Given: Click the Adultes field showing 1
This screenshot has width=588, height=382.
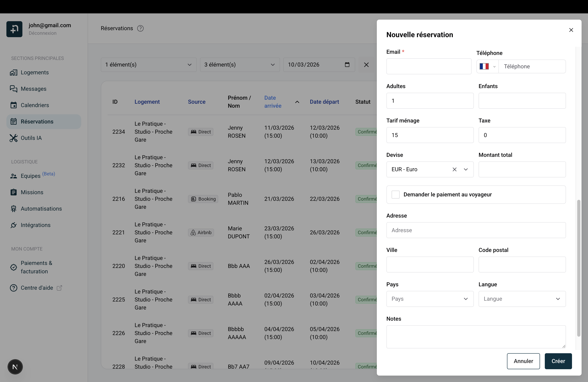Looking at the screenshot, I should coord(430,101).
